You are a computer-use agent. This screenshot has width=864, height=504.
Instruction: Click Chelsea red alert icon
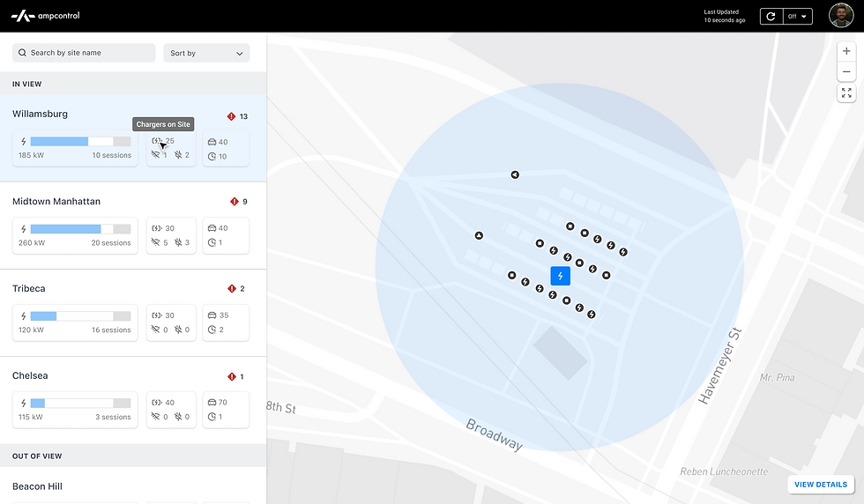coord(231,377)
